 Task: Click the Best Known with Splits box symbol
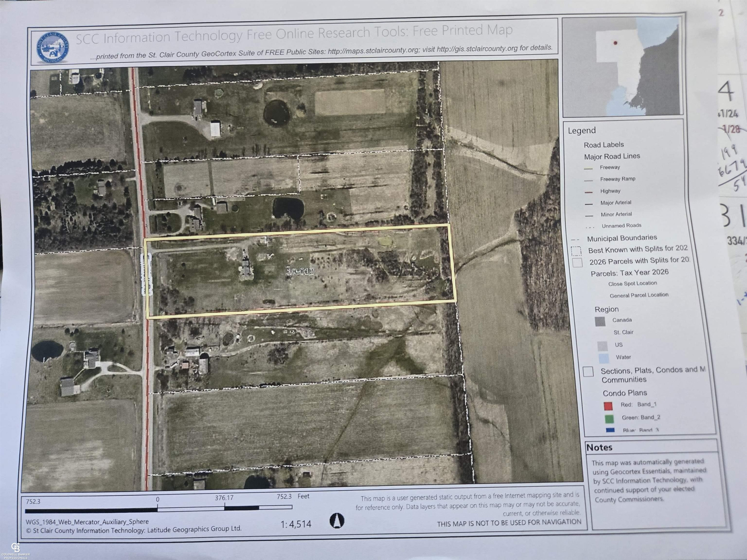click(576, 251)
